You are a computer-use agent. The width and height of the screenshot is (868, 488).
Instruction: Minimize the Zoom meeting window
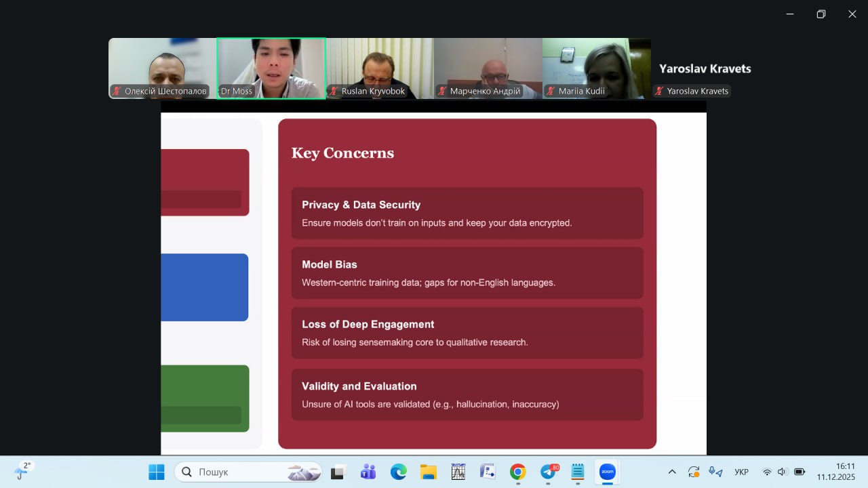coord(790,14)
